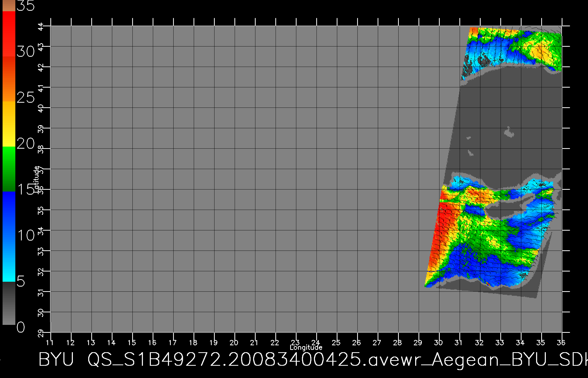Image resolution: width=588 pixels, height=378 pixels.
Task: Click longitude tick label 32
Action: click(479, 343)
